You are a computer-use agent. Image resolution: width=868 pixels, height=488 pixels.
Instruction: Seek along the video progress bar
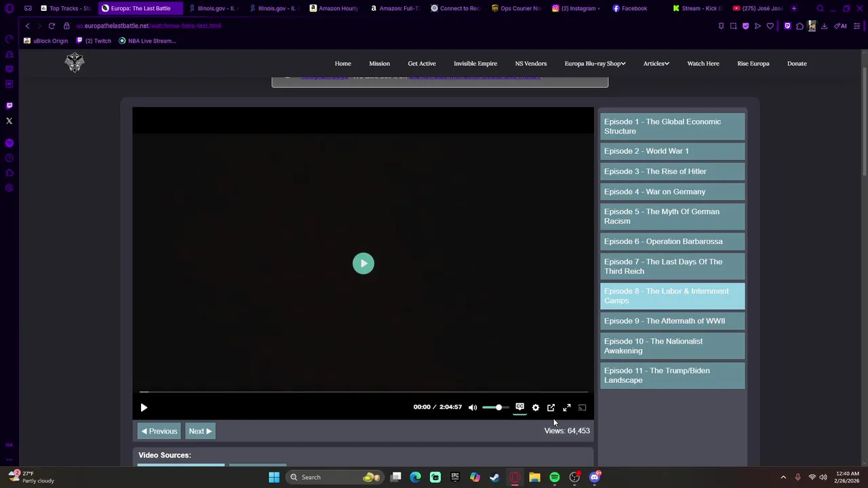363,392
